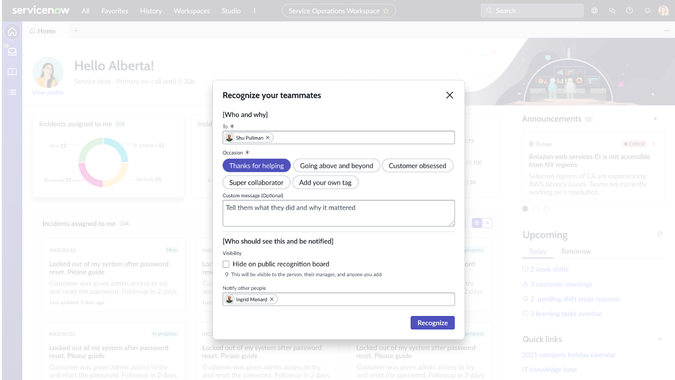This screenshot has height=380, width=675.
Task: Select the Thanks for helping occasion tag
Action: (257, 166)
